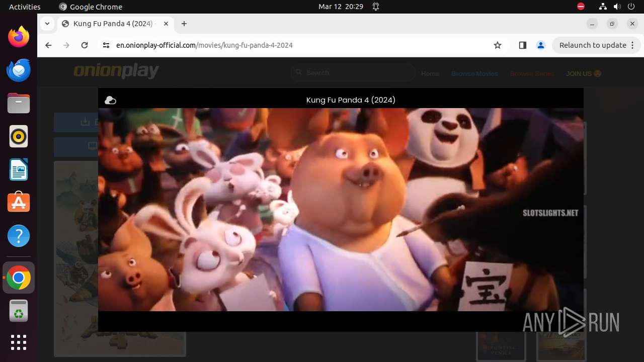Open a new browser tab
644x362 pixels.
coord(184,24)
